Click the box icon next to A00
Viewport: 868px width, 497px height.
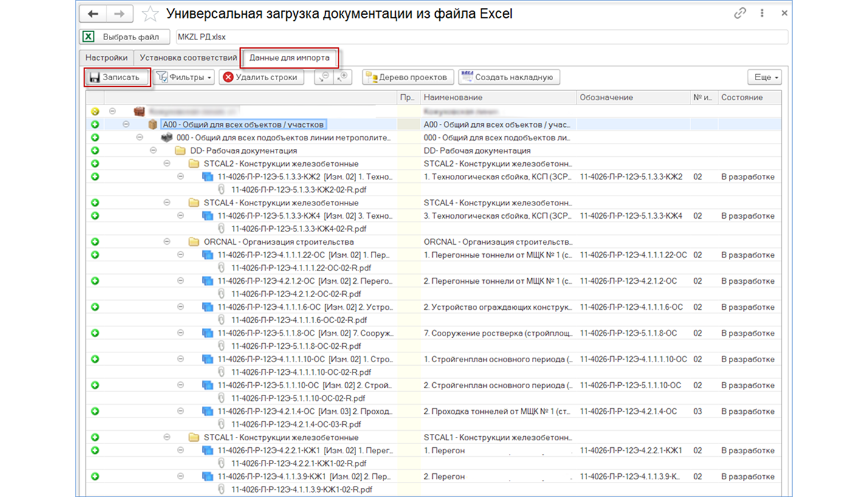[153, 125]
